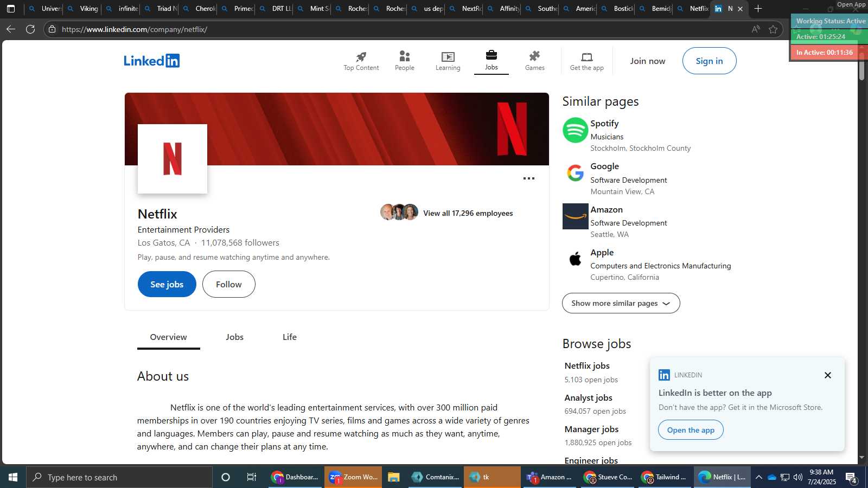The width and height of the screenshot is (868, 488).
Task: Open Top Content rocket icon
Action: [361, 57]
